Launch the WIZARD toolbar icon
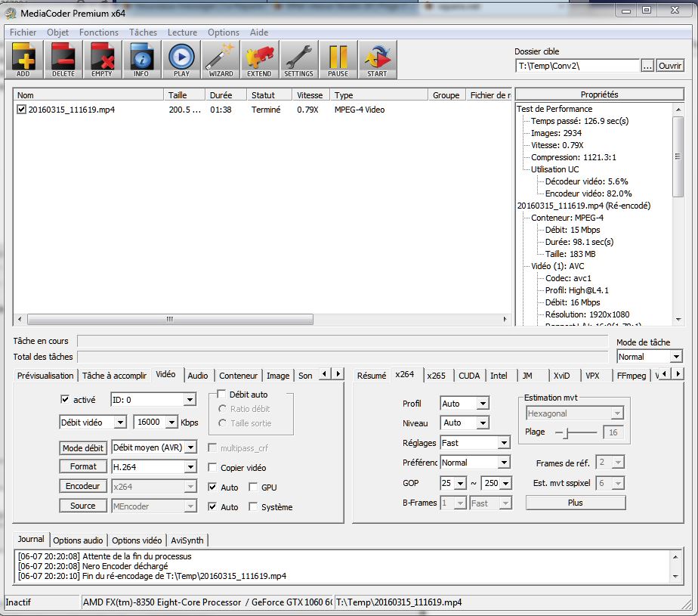698x616 pixels. (x=221, y=60)
